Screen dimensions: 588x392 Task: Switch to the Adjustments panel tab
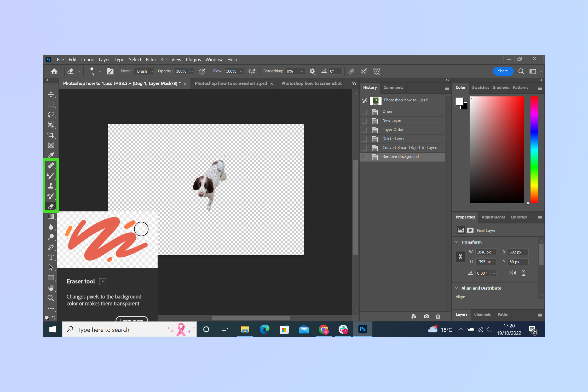click(x=493, y=217)
